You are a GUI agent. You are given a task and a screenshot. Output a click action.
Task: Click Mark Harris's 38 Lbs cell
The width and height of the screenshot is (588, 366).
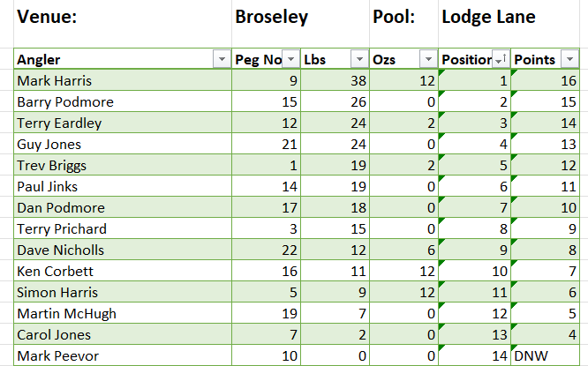pos(335,80)
